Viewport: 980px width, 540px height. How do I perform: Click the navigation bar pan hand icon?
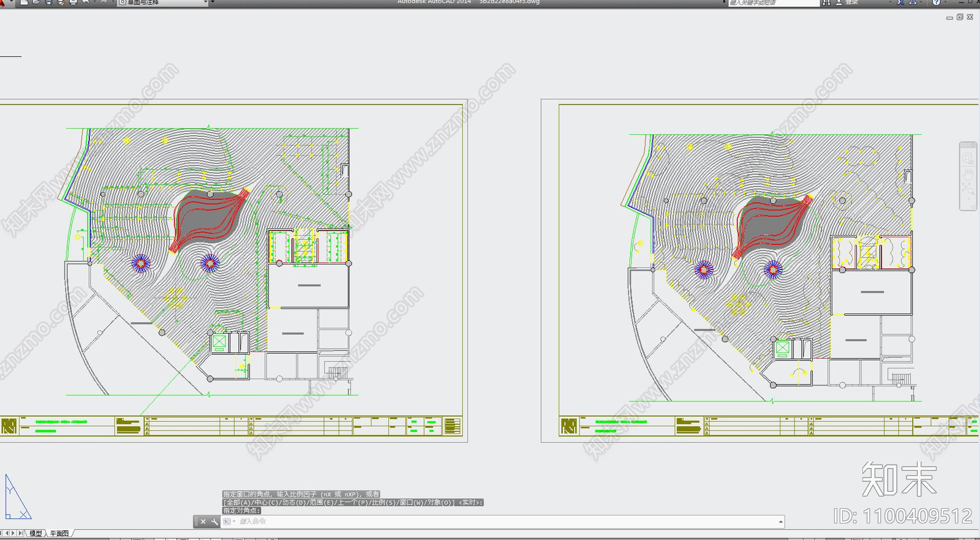[x=968, y=174]
